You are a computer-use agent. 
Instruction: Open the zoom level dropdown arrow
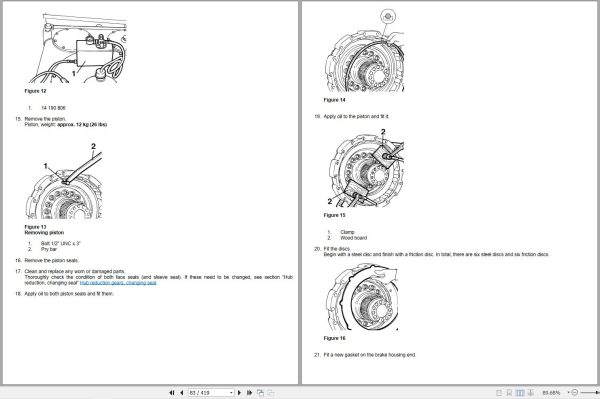568,392
